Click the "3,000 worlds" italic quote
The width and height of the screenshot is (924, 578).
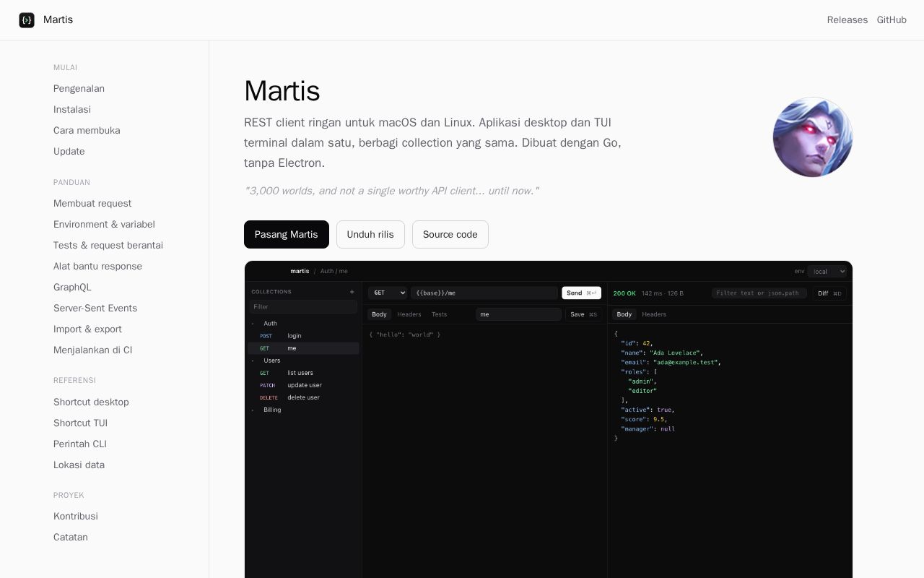391,191
